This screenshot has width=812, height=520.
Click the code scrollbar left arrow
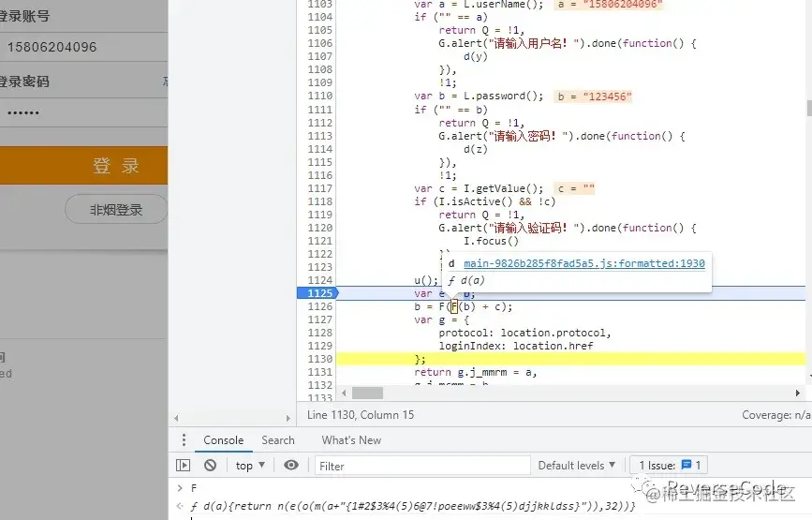click(x=344, y=394)
